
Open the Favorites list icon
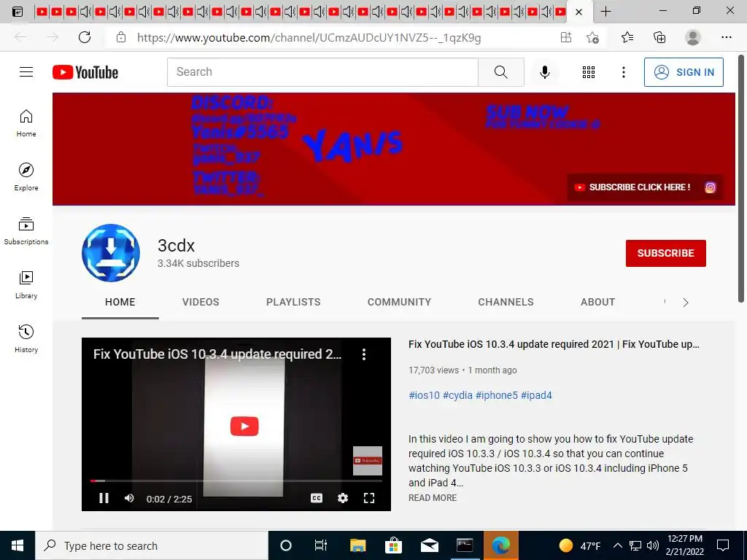click(627, 37)
